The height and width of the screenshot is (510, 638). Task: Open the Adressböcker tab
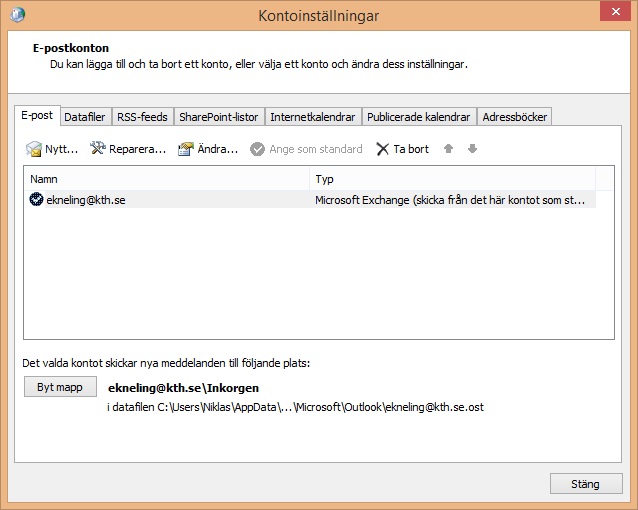[x=515, y=117]
